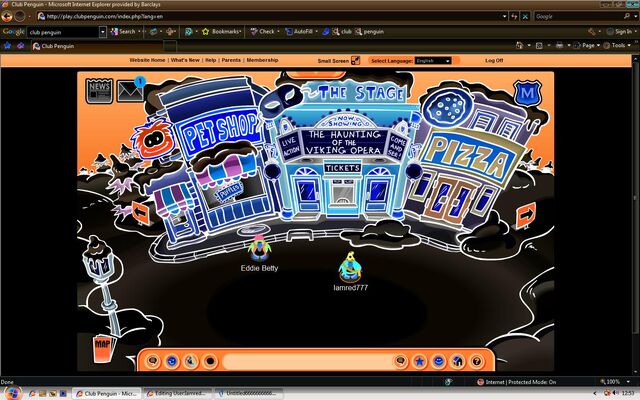Go to your igloo with the house icon
This screenshot has width=640, height=400.
[458, 361]
